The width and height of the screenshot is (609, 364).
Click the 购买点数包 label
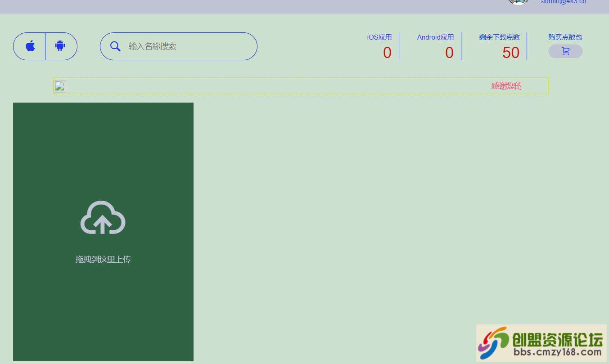pos(565,37)
